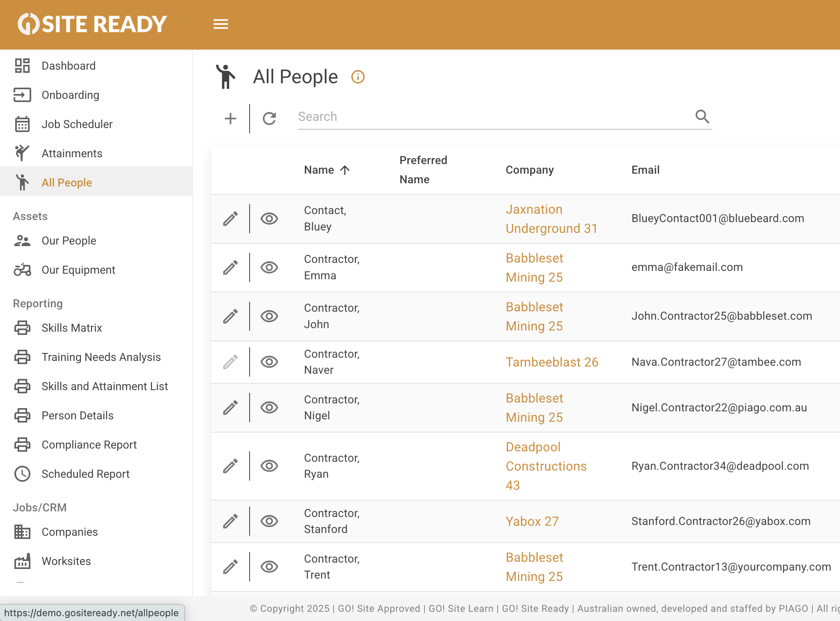
Task: Click email BlueyContact001@bluebeard.com
Action: 718,218
